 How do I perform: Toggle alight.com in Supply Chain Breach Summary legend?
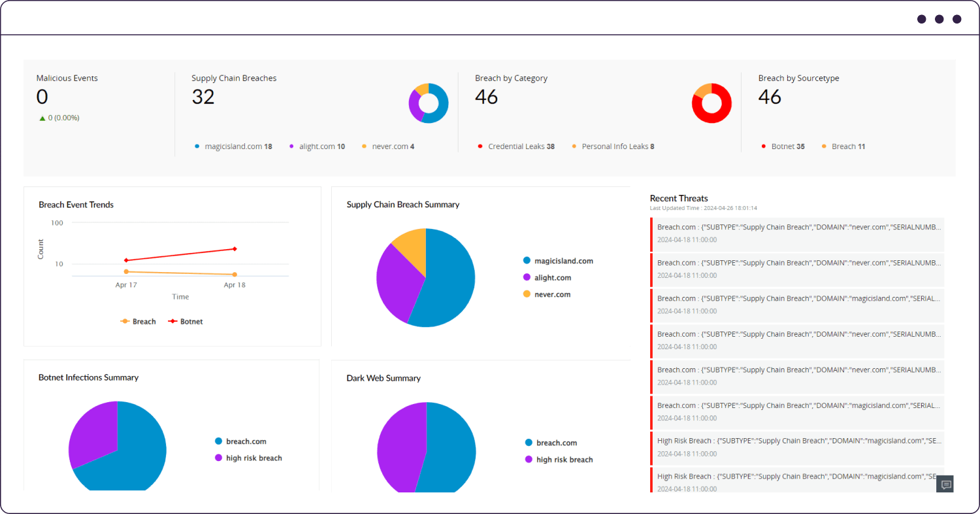coord(547,278)
